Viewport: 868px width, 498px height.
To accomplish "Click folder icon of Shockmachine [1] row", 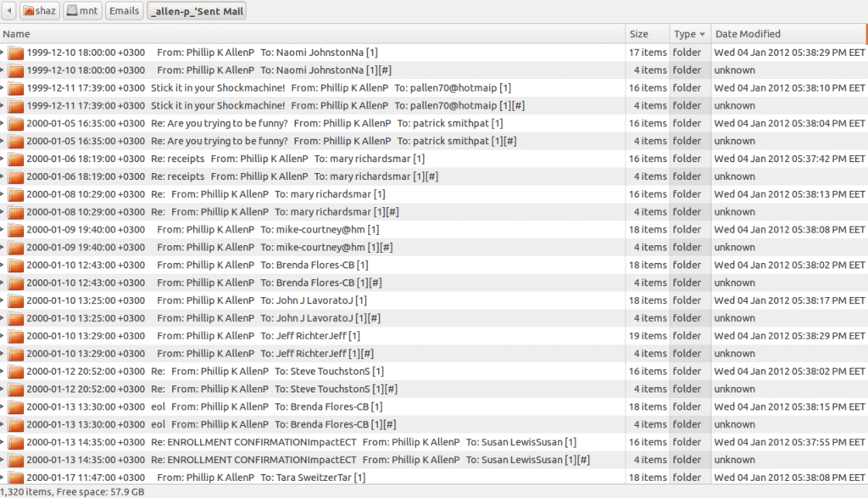I will (x=16, y=87).
